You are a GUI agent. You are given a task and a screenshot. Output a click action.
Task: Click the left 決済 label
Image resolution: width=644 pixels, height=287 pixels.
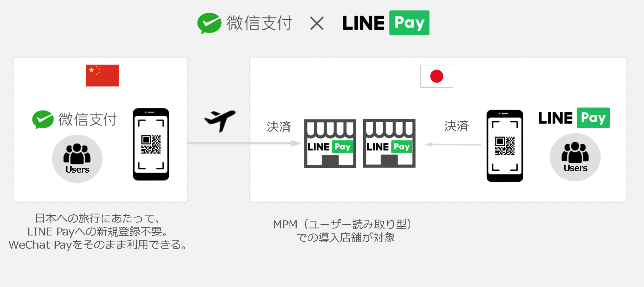(279, 126)
